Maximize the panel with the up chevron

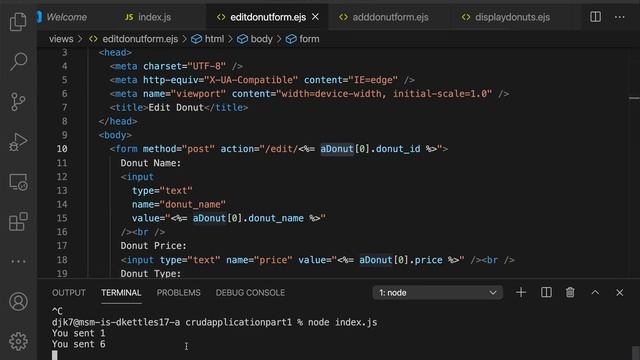[x=595, y=292]
